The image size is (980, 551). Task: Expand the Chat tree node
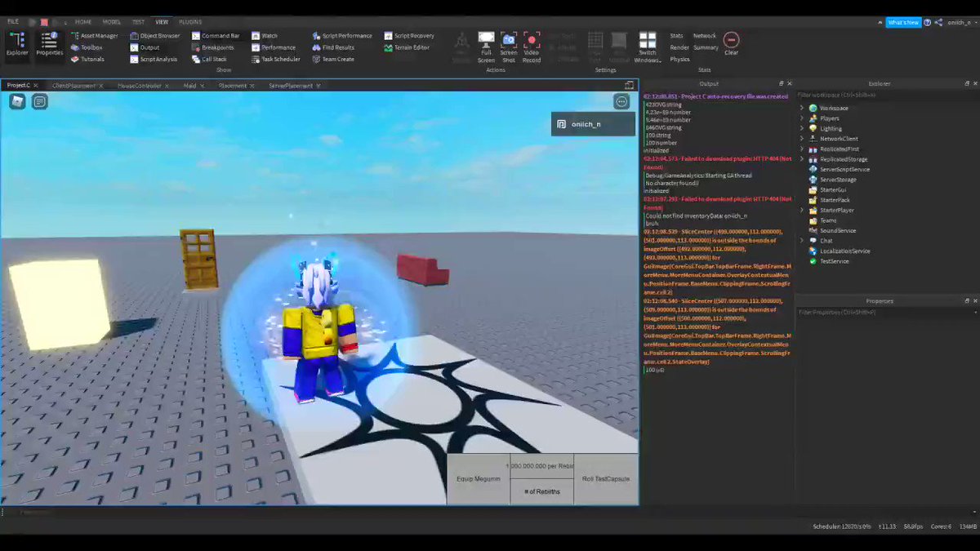pyautogui.click(x=802, y=241)
